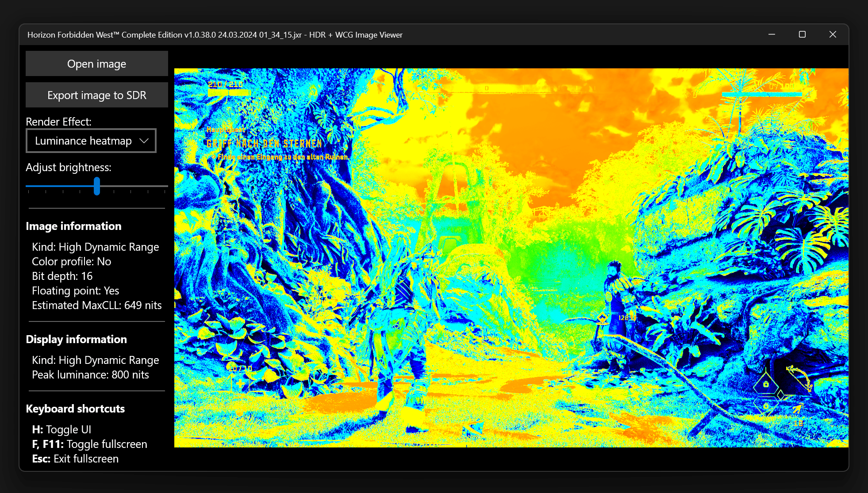
Task: Close the HDR Image Viewer window
Action: point(833,34)
